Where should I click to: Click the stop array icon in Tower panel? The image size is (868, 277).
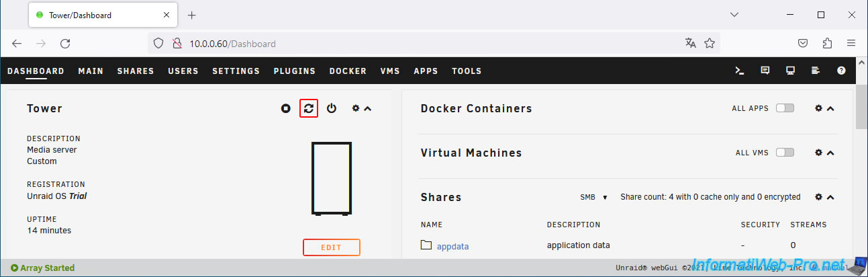286,108
